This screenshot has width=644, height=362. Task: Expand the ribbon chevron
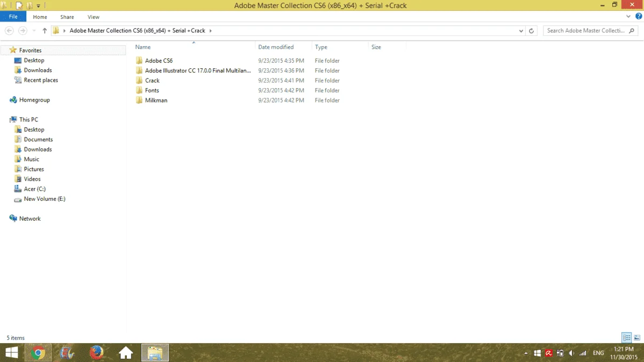pos(628,17)
